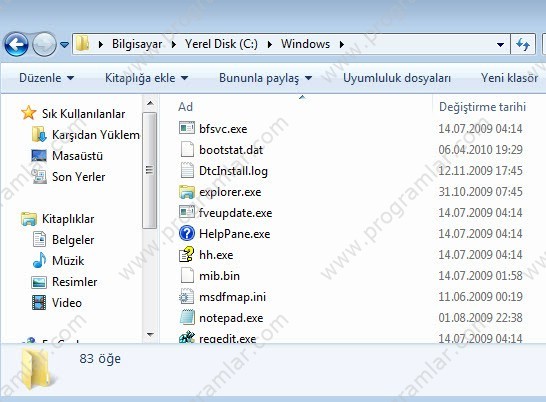Select the file name bfsvc.exe
The width and height of the screenshot is (546, 402).
[x=223, y=129]
